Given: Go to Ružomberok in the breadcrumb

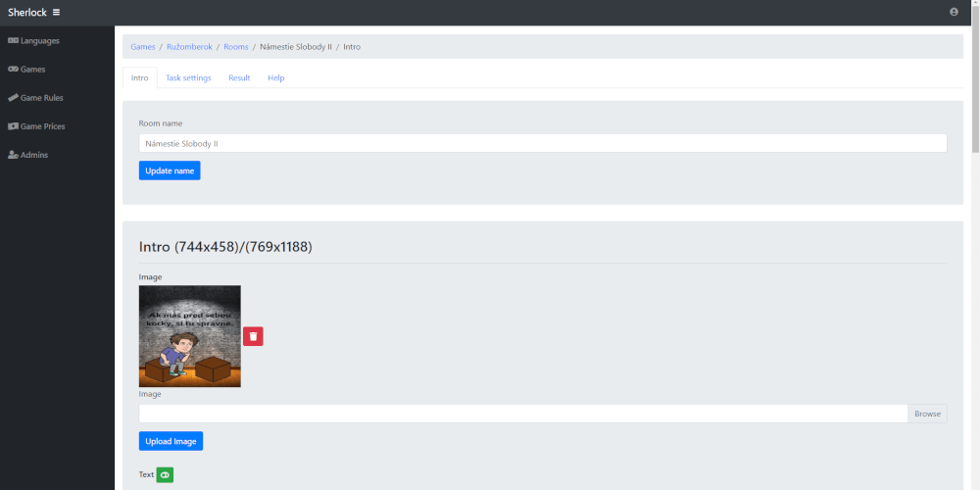Looking at the screenshot, I should [189, 47].
